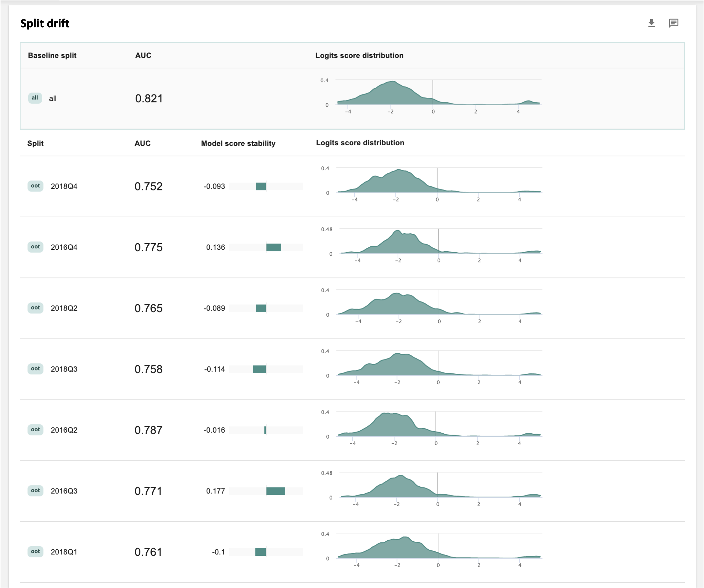Click the stability bar for 2018Q2
Image resolution: width=704 pixels, height=588 pixels.
point(266,309)
